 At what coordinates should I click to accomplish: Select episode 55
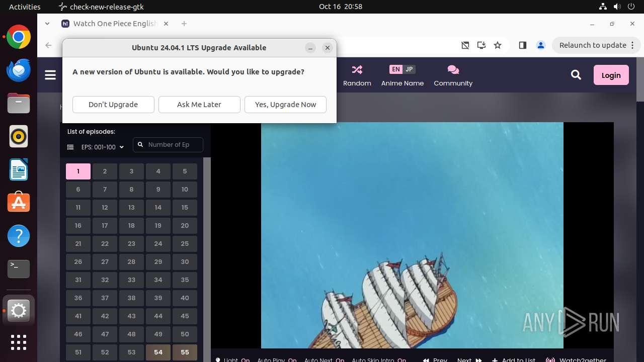point(185,352)
